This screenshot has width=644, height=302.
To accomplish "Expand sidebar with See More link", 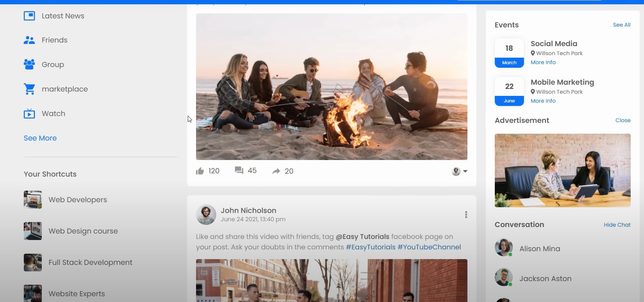I will click(x=40, y=138).
